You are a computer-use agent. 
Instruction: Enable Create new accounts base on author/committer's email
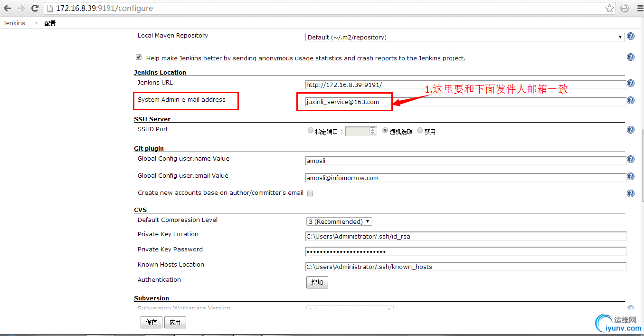[x=310, y=193]
